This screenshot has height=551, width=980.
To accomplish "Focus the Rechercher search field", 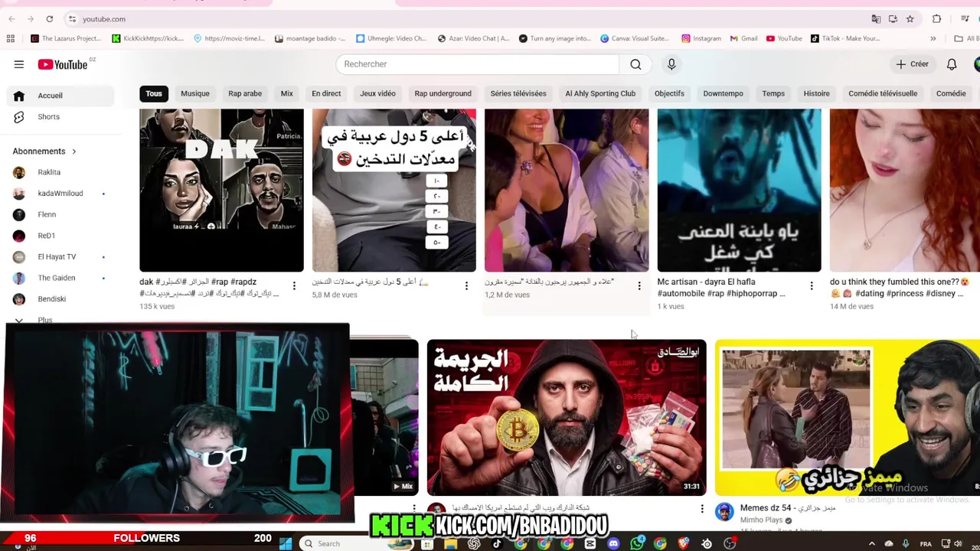I will pos(477,64).
